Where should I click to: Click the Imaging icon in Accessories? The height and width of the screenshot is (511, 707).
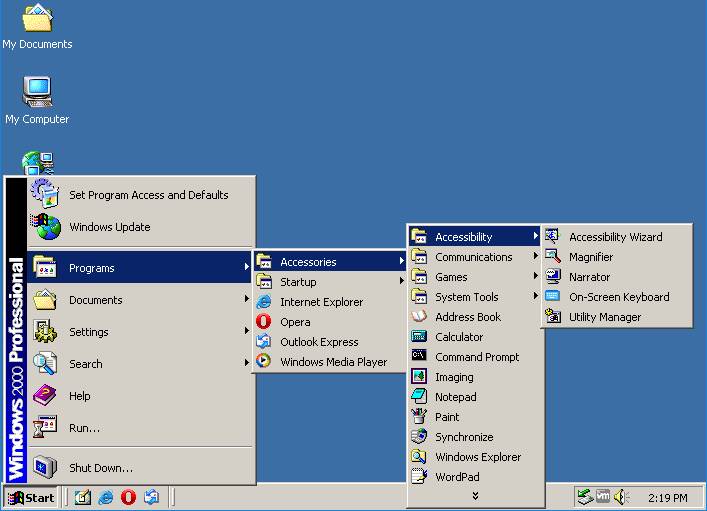point(419,376)
